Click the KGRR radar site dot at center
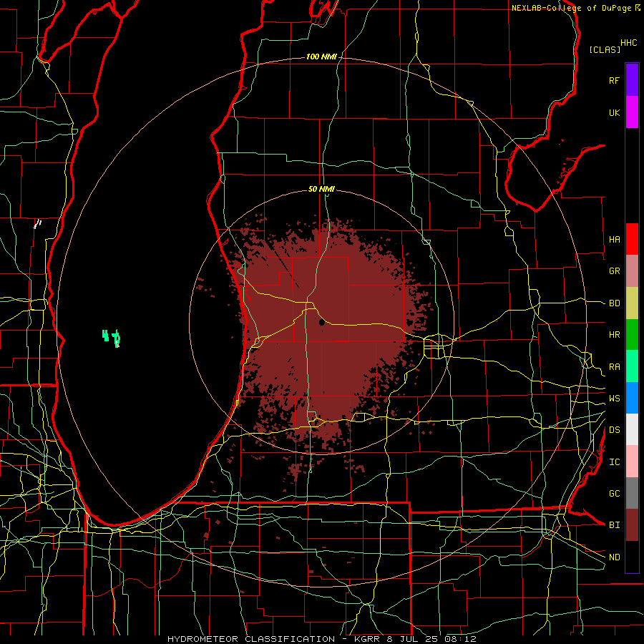The width and height of the screenshot is (644, 644). click(322, 323)
